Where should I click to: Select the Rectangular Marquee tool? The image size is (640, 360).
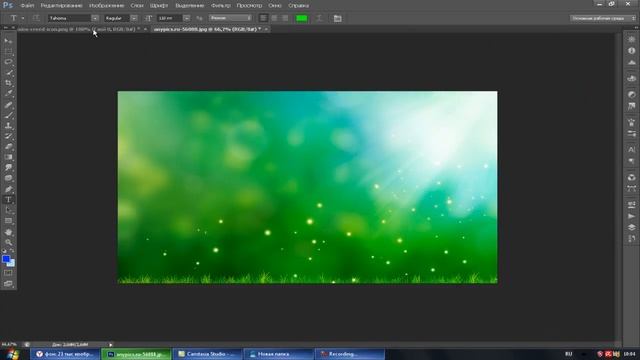tap(9, 51)
